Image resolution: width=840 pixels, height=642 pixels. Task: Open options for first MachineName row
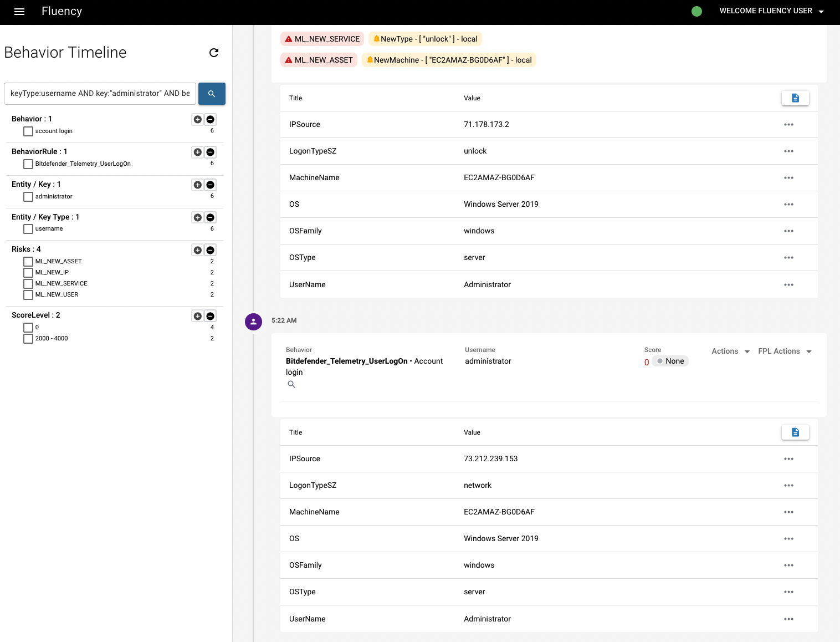[789, 178]
